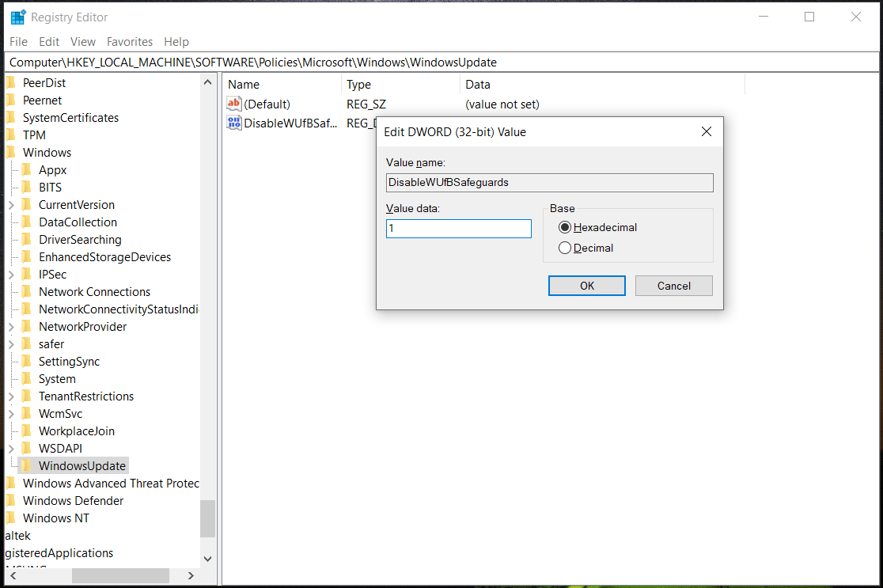Image resolution: width=883 pixels, height=588 pixels.
Task: Click the SystemCertificates folder icon
Action: 10,118
